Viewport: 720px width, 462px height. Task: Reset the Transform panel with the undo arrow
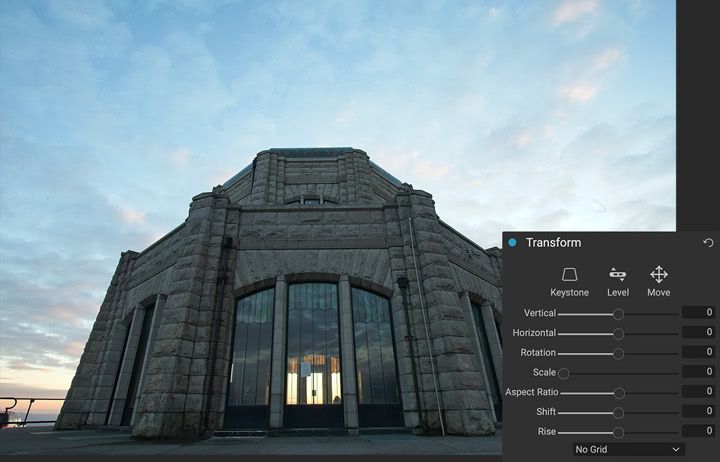pos(708,242)
